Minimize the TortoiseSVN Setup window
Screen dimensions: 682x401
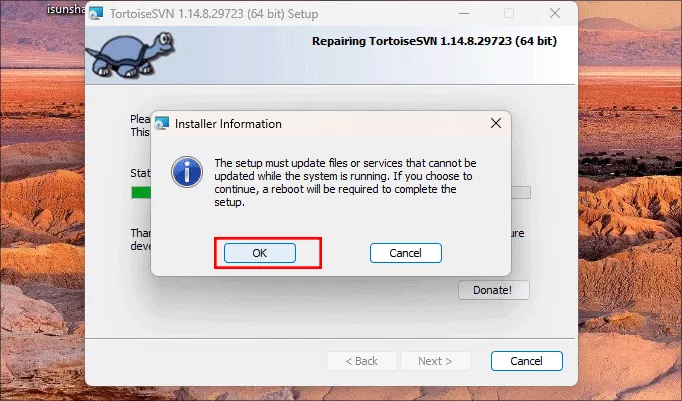(464, 13)
